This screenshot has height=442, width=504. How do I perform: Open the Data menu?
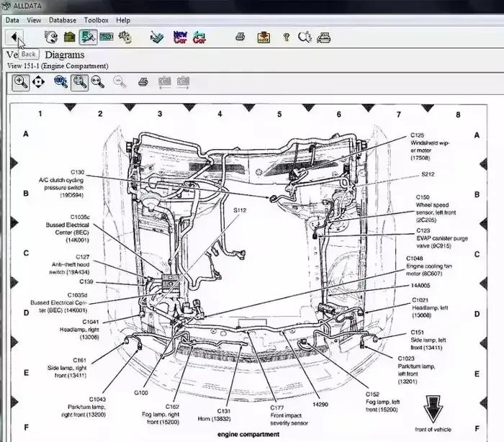12,20
